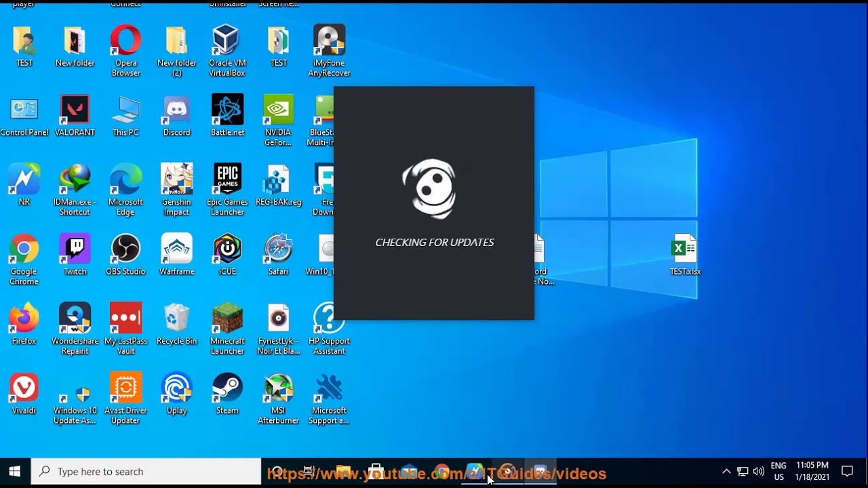The height and width of the screenshot is (488, 868).
Task: Select the Recycle Bin on the desktop
Action: click(x=176, y=324)
